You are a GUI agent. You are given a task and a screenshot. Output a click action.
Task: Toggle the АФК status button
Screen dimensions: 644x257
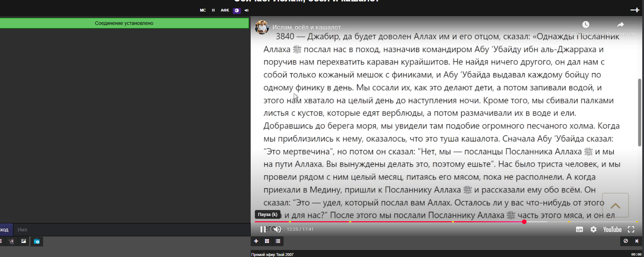point(225,11)
